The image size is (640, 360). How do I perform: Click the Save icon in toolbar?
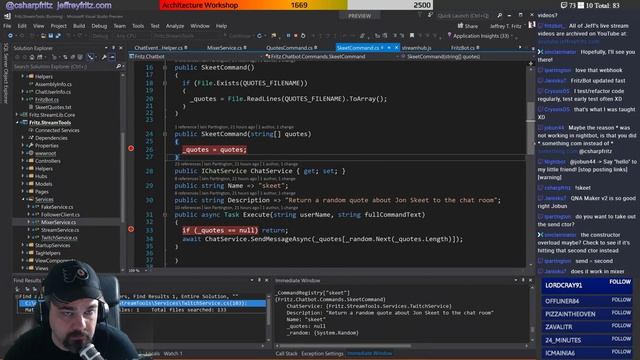click(x=51, y=36)
